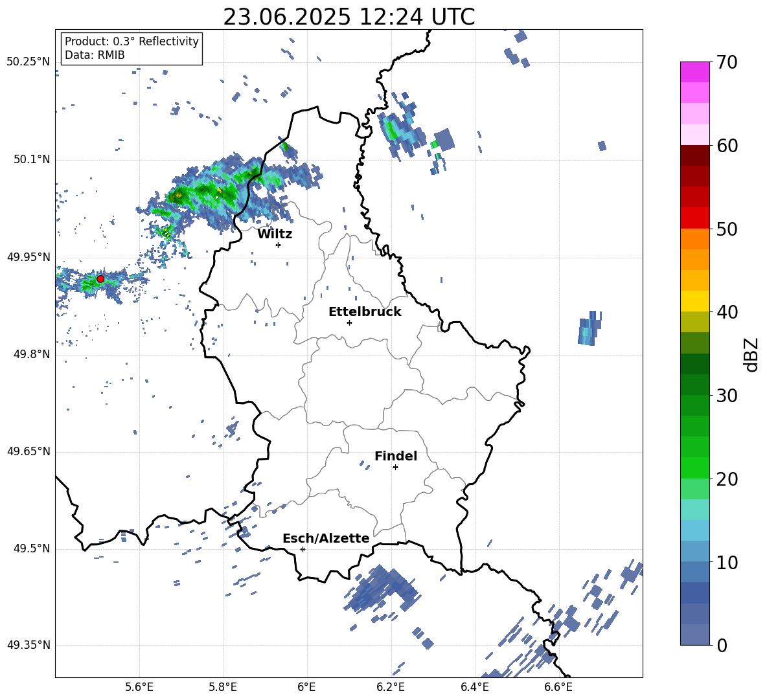Click 'Product: 0.3° Reflectivity' text

click(132, 41)
